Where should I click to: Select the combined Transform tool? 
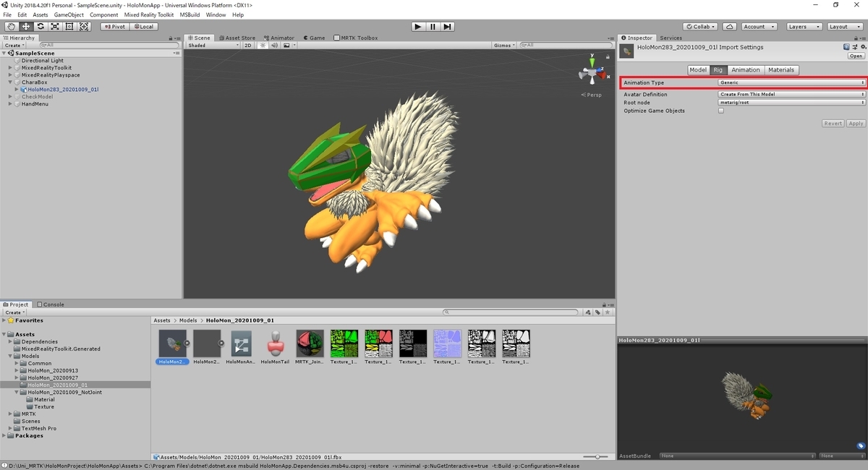point(84,27)
